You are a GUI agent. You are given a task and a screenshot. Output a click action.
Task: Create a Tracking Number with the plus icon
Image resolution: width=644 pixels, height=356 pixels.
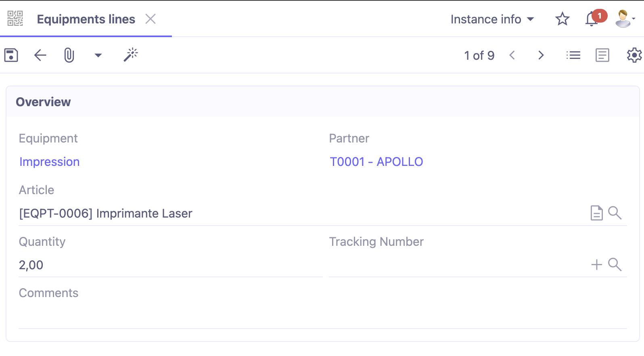pyautogui.click(x=596, y=265)
